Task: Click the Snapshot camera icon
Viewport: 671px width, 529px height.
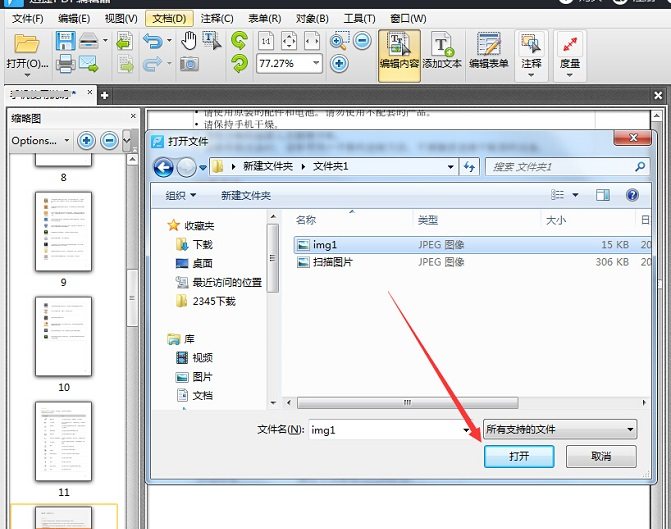Action: coord(189,64)
